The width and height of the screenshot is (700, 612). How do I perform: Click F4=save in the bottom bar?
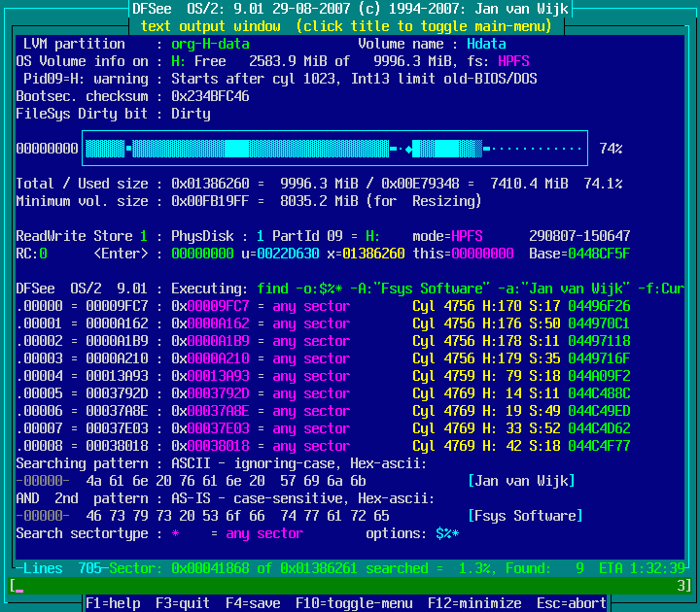click(253, 603)
